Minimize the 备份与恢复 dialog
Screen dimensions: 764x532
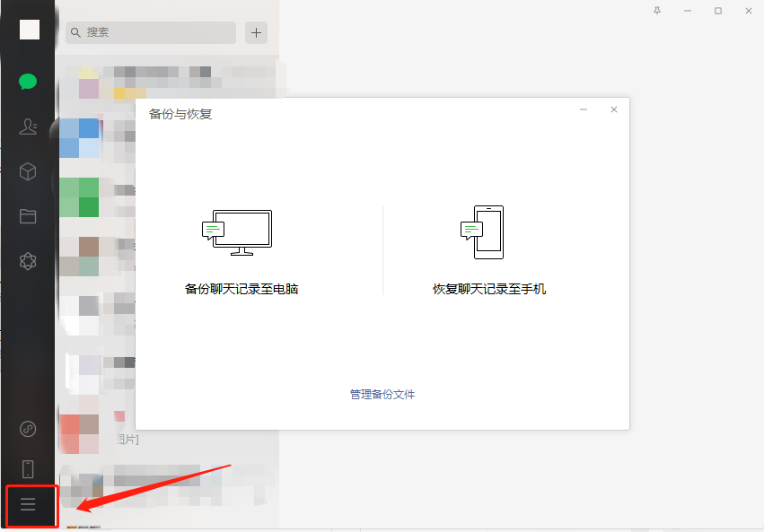pos(584,109)
